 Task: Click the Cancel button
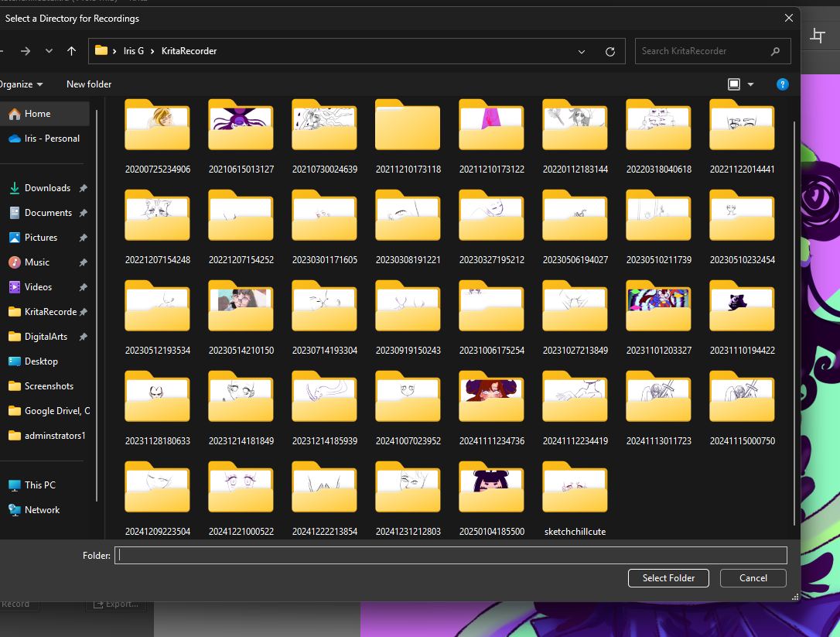click(x=753, y=578)
